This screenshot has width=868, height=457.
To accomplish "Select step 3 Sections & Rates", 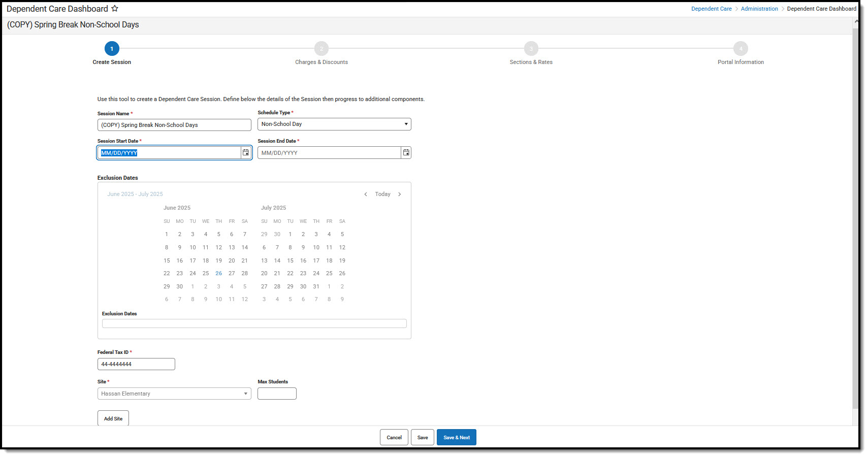I will [531, 49].
